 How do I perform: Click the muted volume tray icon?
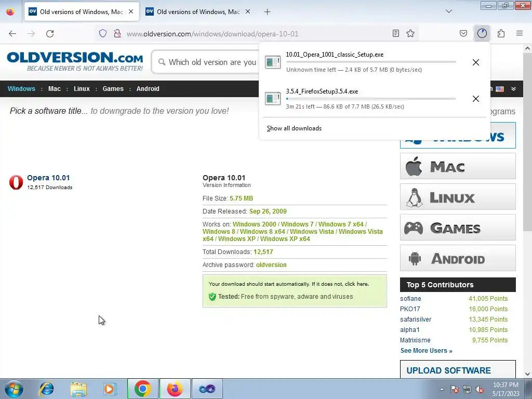click(480, 389)
